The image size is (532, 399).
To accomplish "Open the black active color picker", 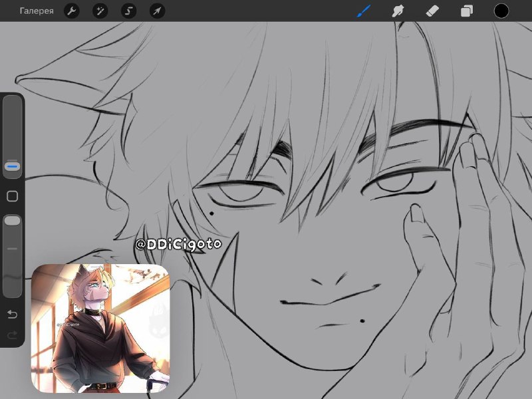I will pyautogui.click(x=501, y=11).
